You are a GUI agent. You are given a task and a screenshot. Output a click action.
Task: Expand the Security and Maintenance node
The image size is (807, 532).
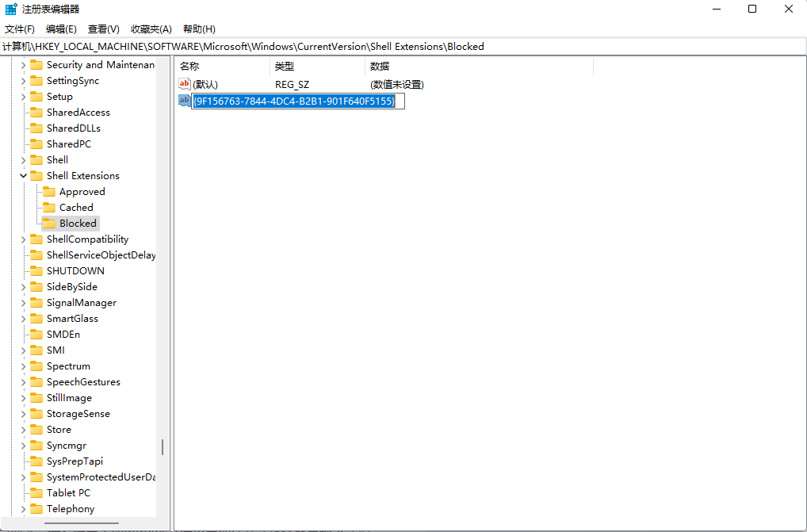click(23, 65)
